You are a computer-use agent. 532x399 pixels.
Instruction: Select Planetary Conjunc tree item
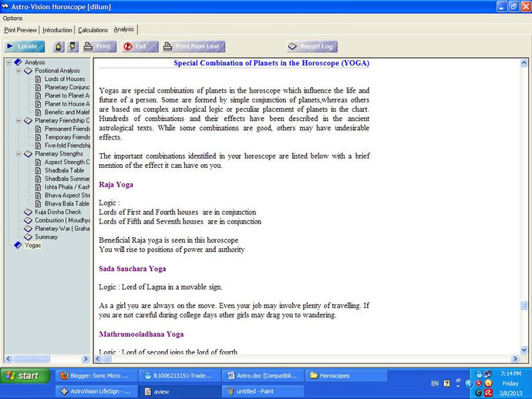pos(67,88)
